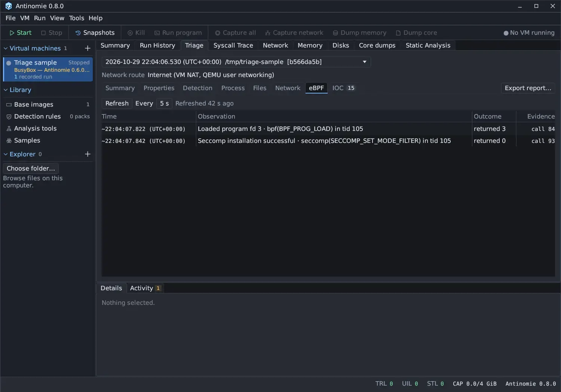This screenshot has height=392, width=561.
Task: Collapse the Virtual machines section
Action: [x=6, y=48]
